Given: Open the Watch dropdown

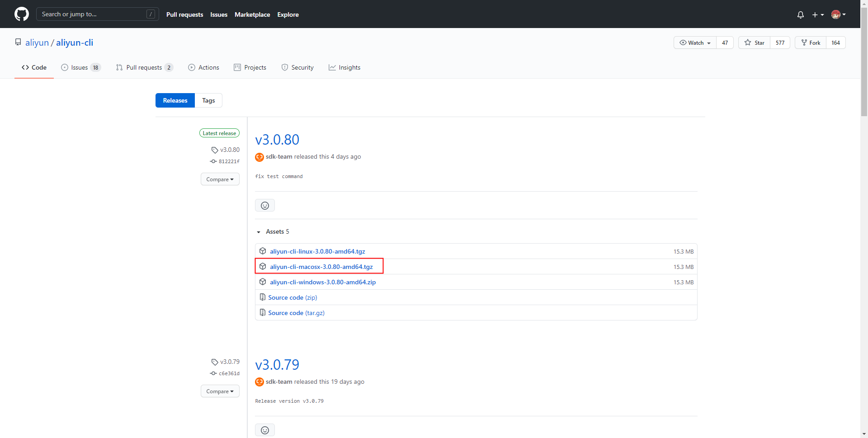Looking at the screenshot, I should click(695, 42).
